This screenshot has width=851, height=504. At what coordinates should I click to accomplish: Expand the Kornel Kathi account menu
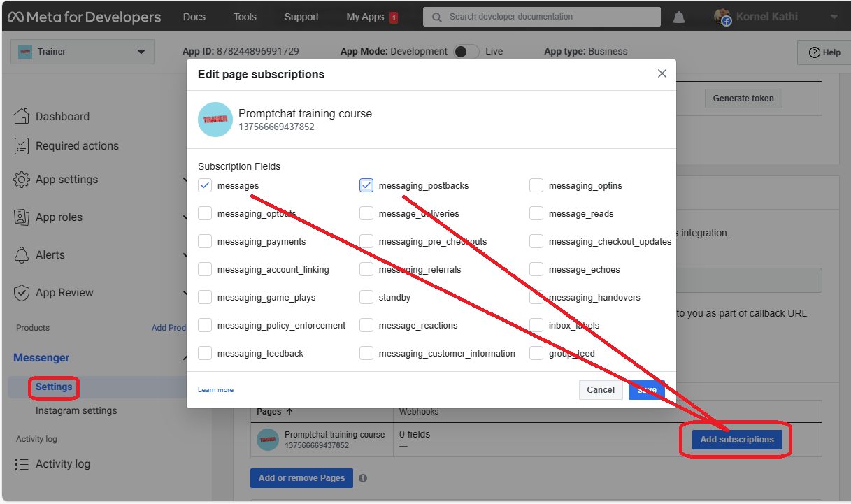tap(833, 17)
